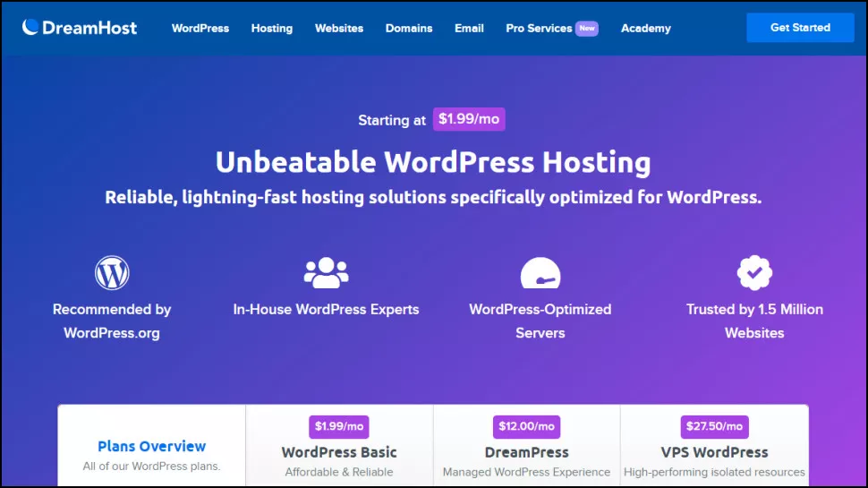Go to the Academy page
The image size is (868, 488).
coord(646,29)
